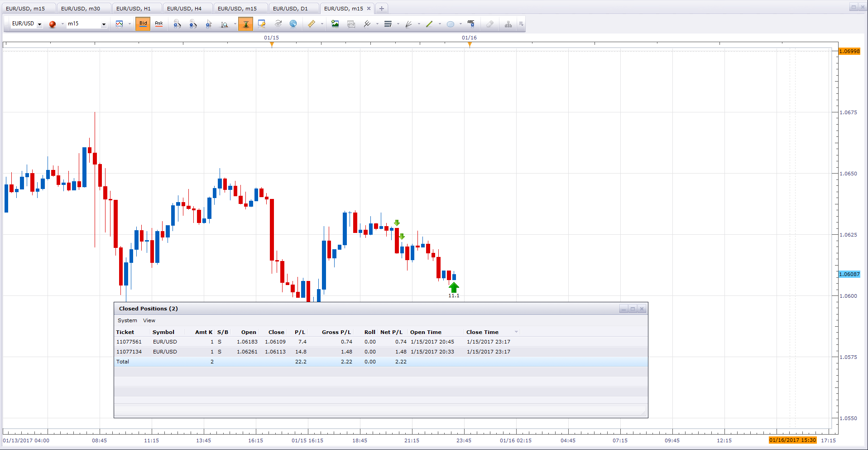The width and height of the screenshot is (868, 450).
Task: Click the save chart image icon
Action: (x=335, y=24)
